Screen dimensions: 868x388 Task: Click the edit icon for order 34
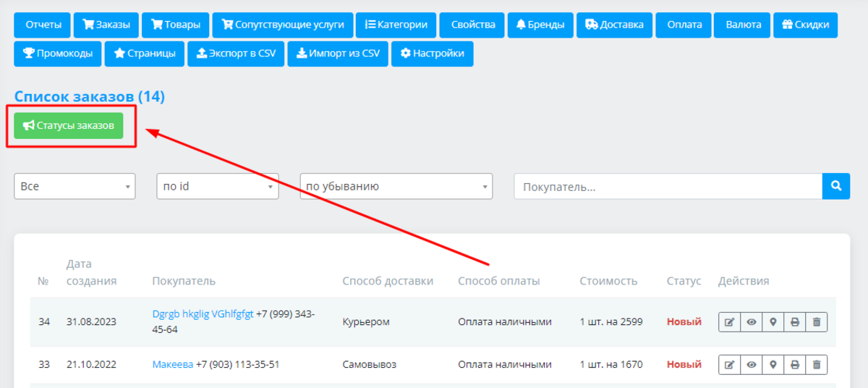click(729, 322)
